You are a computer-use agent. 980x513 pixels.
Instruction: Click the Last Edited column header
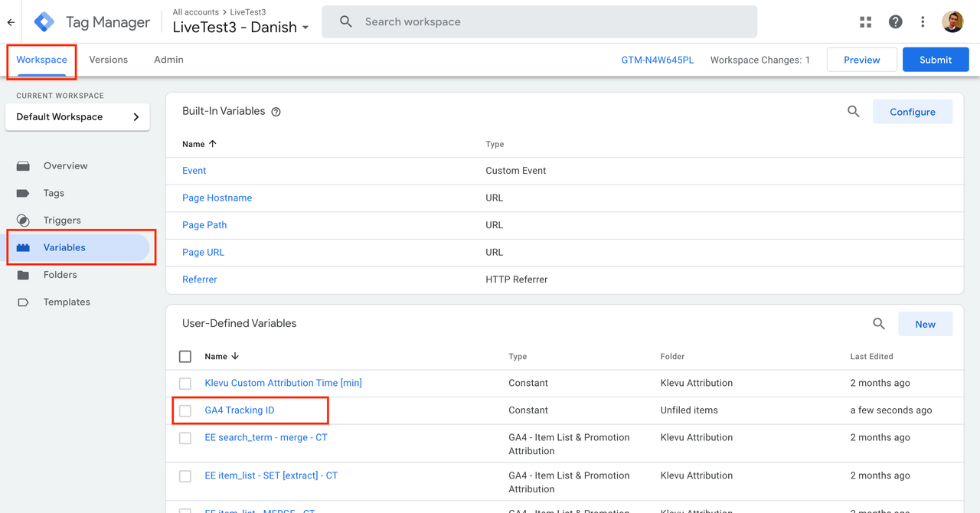coord(871,356)
